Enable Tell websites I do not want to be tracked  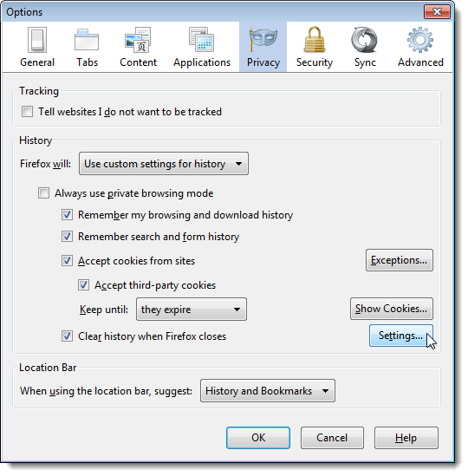coord(27,112)
